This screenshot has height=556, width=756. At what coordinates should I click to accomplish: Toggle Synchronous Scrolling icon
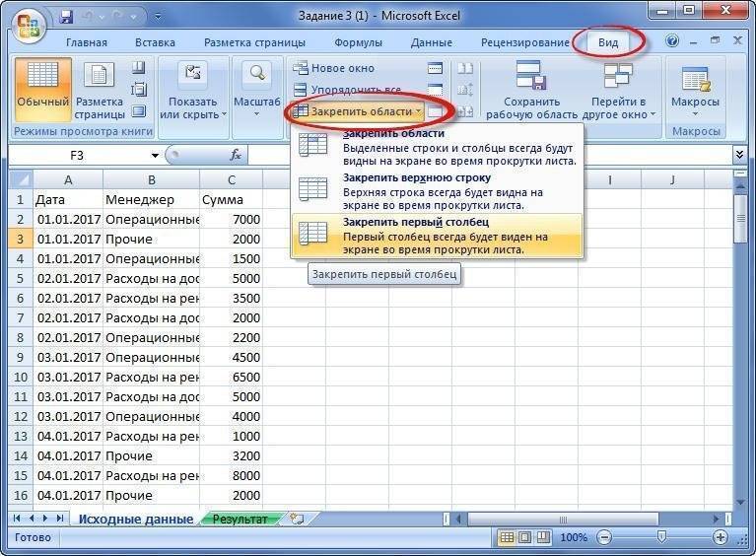(x=465, y=90)
